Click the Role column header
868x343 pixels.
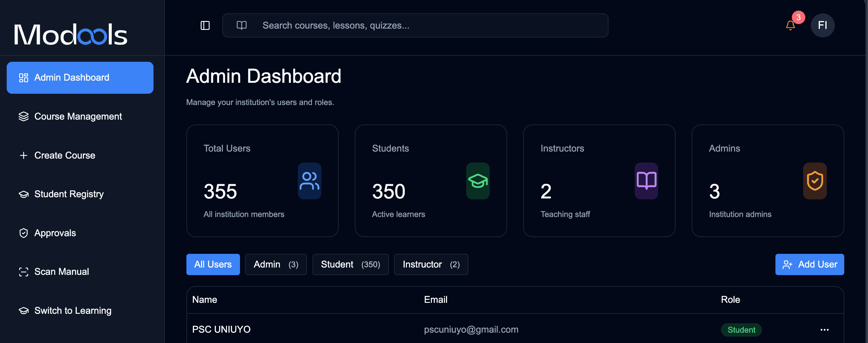click(x=730, y=299)
